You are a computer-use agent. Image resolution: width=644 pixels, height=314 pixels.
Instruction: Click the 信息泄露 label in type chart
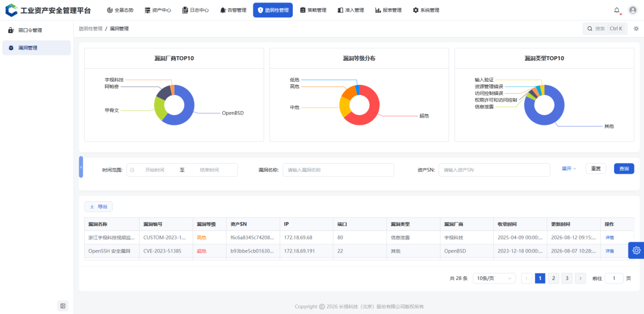point(484,107)
